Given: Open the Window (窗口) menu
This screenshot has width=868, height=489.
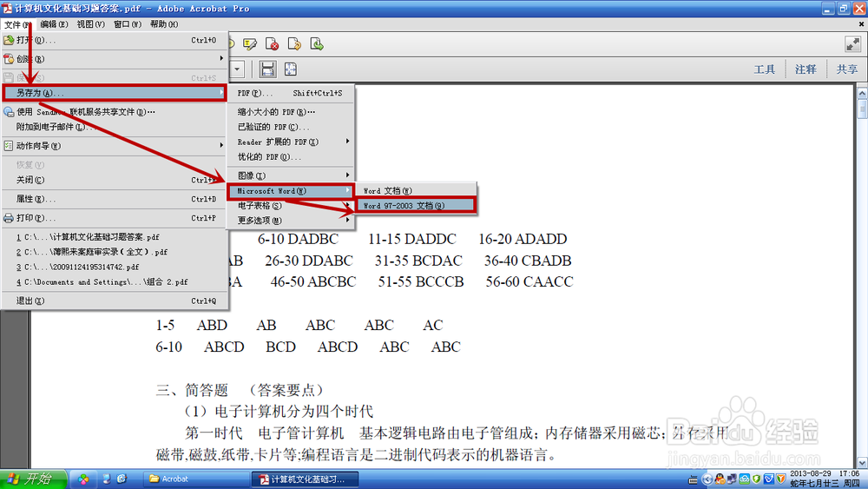Looking at the screenshot, I should tap(128, 24).
